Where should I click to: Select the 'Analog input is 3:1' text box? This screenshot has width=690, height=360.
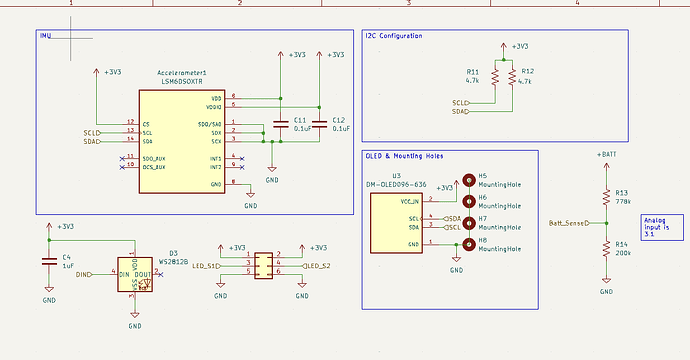point(662,227)
